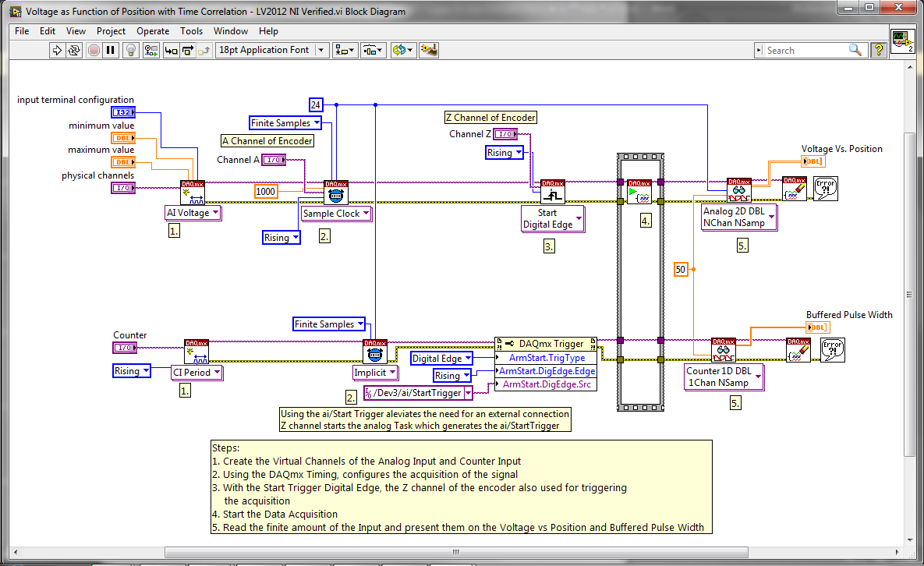
Task: Start Run Continuously mode
Action: (x=73, y=50)
